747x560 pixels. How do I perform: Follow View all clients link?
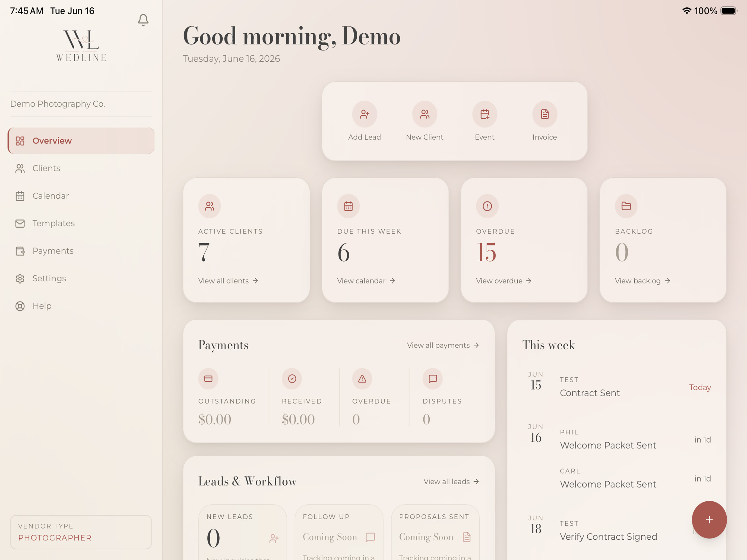(x=228, y=281)
